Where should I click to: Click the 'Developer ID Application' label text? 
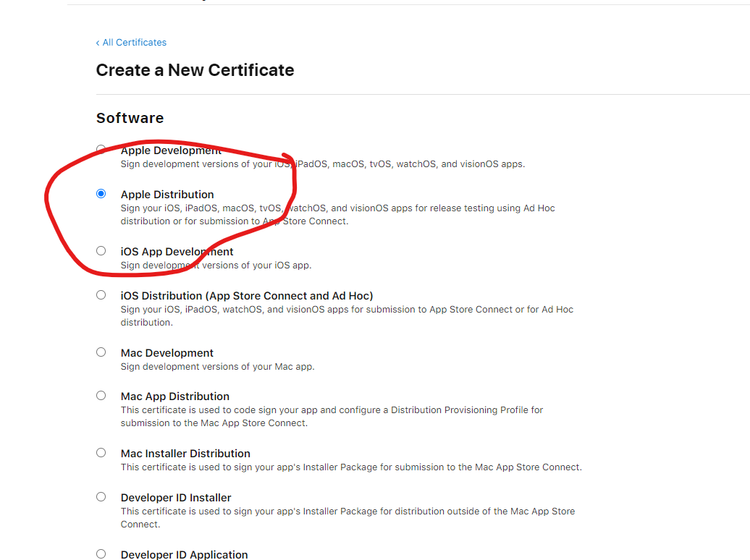point(184,555)
